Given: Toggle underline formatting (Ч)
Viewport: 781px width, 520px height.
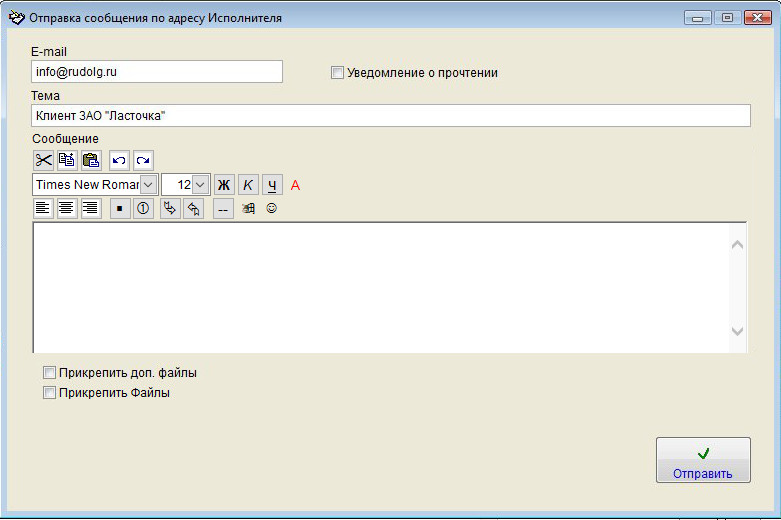Looking at the screenshot, I should (x=272, y=185).
